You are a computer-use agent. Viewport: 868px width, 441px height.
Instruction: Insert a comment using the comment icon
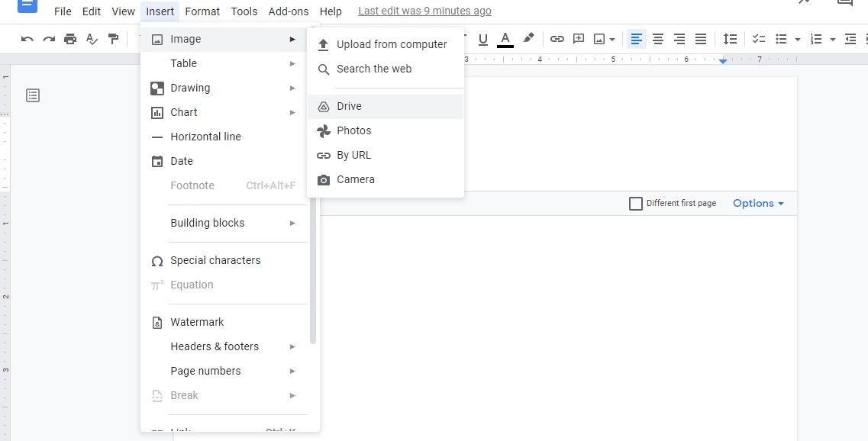click(578, 38)
